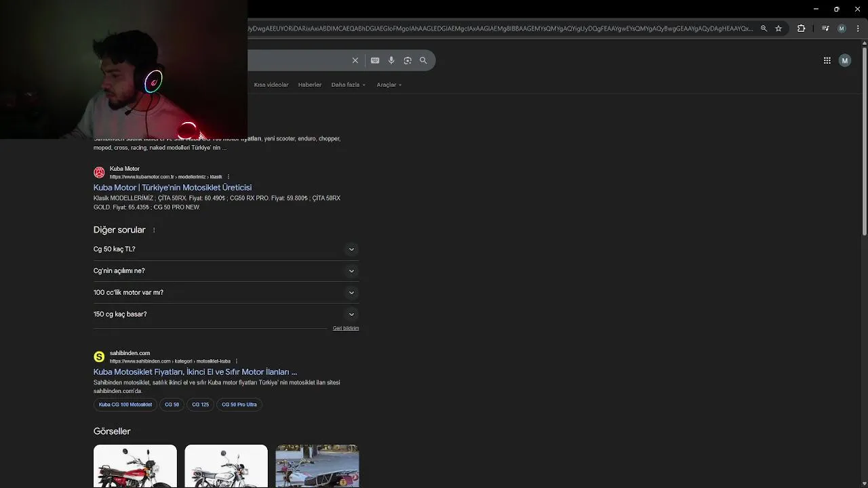Click the sahibinden.com URL breadcrumb
The image size is (868, 488).
(x=170, y=361)
